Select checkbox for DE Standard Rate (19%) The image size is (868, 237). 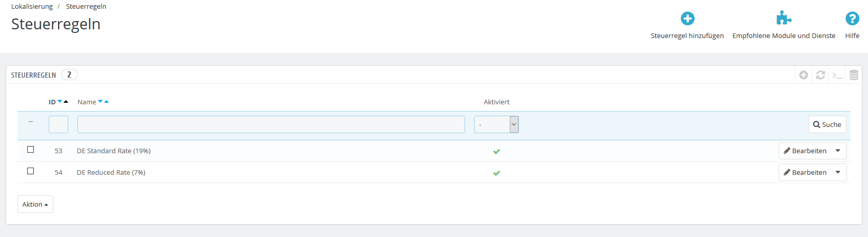pyautogui.click(x=31, y=150)
